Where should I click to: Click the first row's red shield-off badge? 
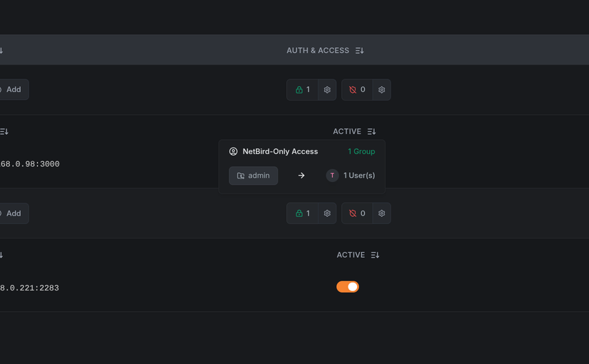(x=357, y=90)
